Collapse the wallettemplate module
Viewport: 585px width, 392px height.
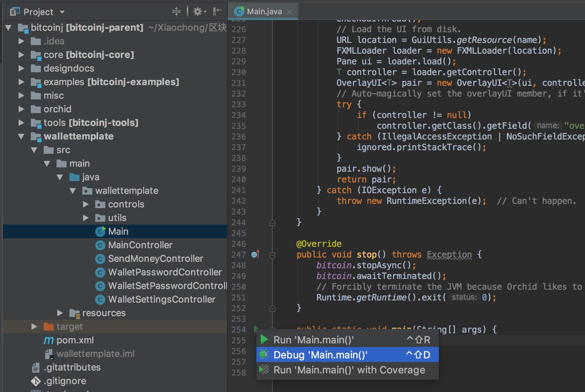(21, 136)
